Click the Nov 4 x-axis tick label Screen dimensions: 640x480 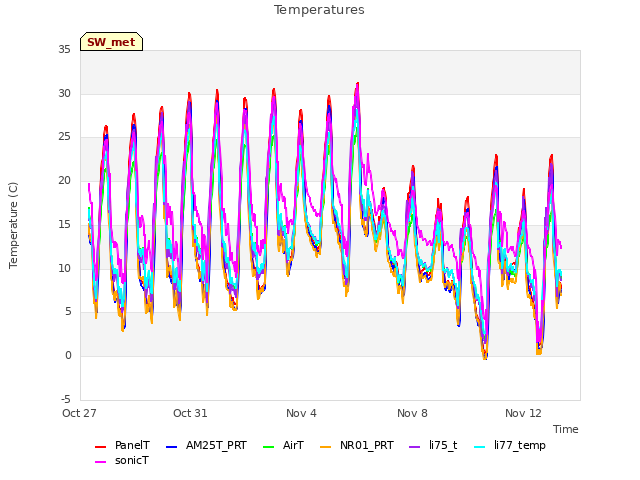[x=301, y=413]
